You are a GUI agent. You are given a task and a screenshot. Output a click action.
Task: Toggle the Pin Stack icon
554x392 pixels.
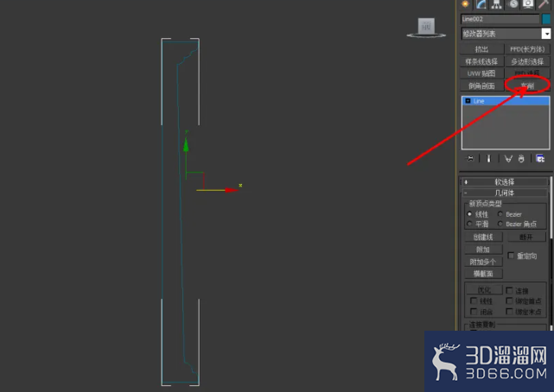click(x=470, y=159)
